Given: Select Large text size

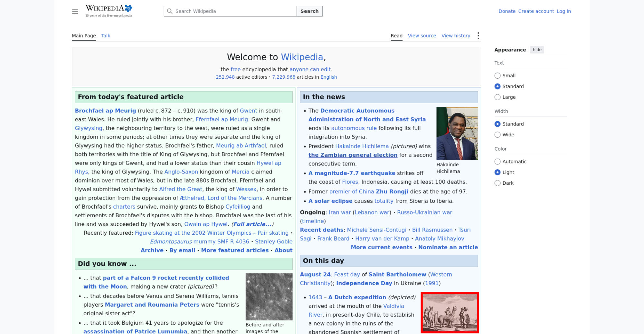Looking at the screenshot, I should coord(497,97).
